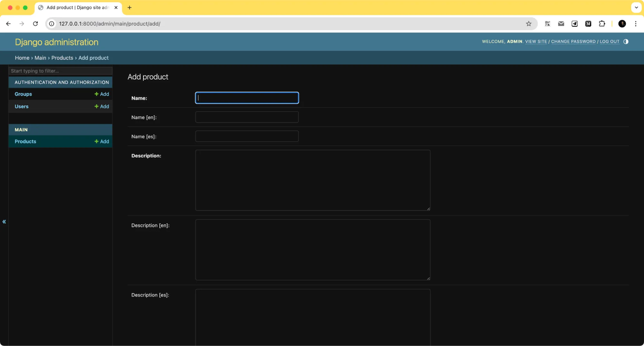Reload the page using the refresh icon
The height and width of the screenshot is (346, 644).
point(35,23)
